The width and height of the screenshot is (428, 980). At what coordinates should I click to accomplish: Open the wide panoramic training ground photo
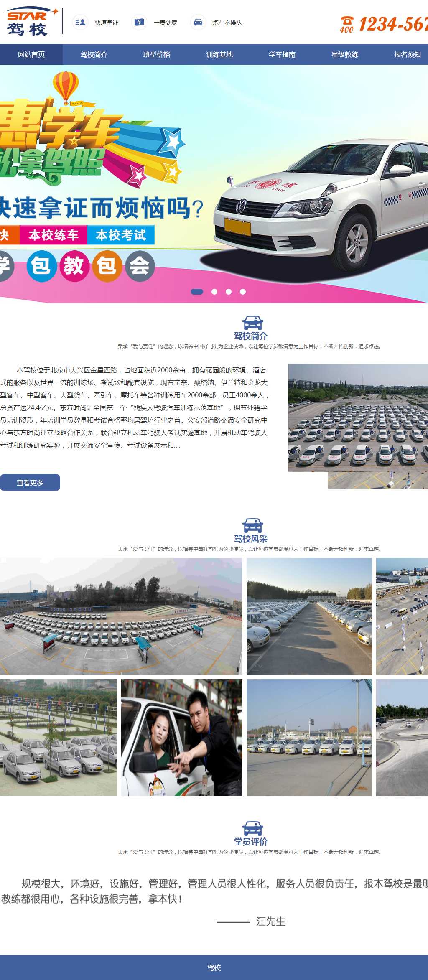coord(121,616)
